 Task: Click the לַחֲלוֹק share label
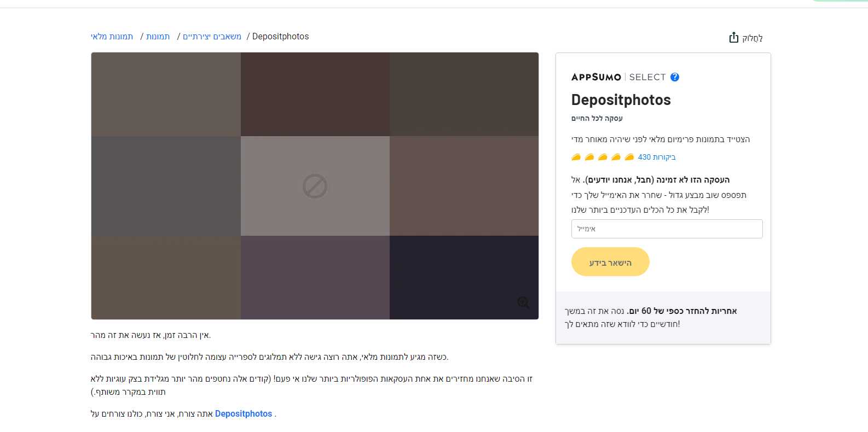tap(753, 38)
